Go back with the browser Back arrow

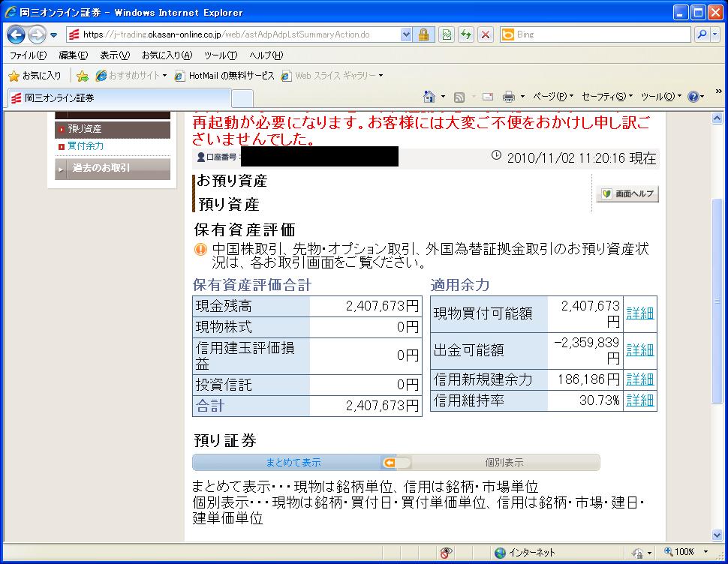coord(16,34)
